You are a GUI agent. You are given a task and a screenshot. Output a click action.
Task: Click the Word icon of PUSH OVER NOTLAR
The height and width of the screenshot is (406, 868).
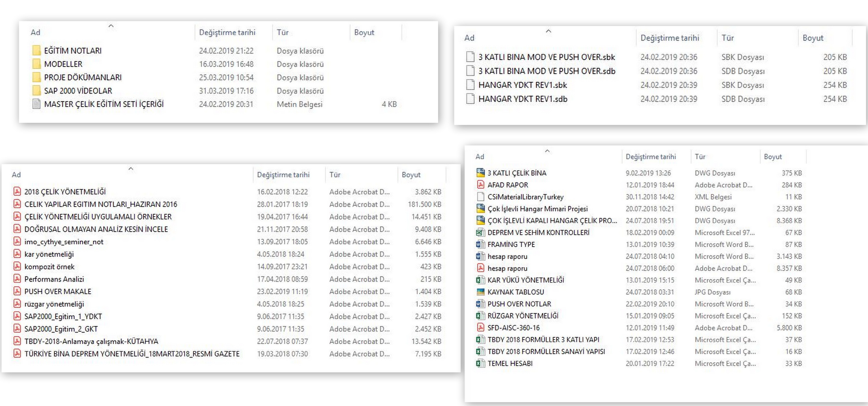tap(480, 304)
